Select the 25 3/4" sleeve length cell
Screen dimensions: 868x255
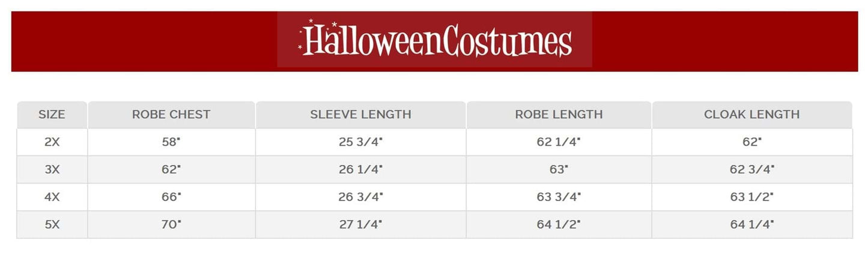point(360,142)
